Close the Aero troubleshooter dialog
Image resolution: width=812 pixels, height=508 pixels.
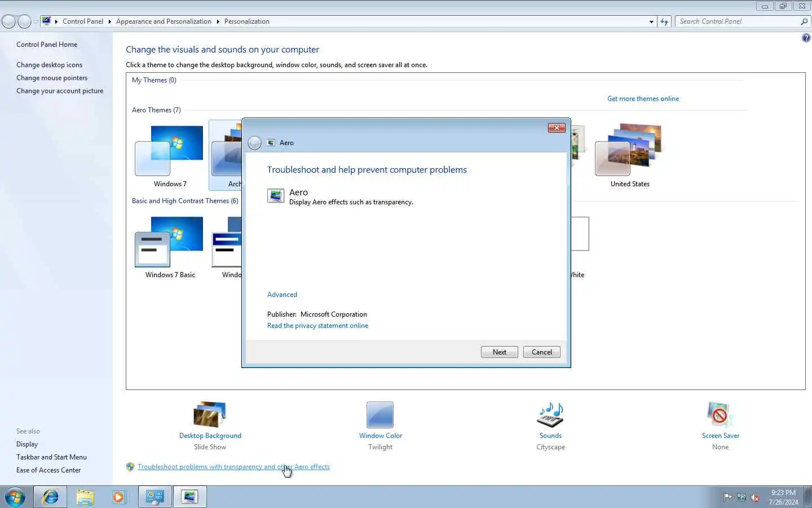tap(557, 128)
